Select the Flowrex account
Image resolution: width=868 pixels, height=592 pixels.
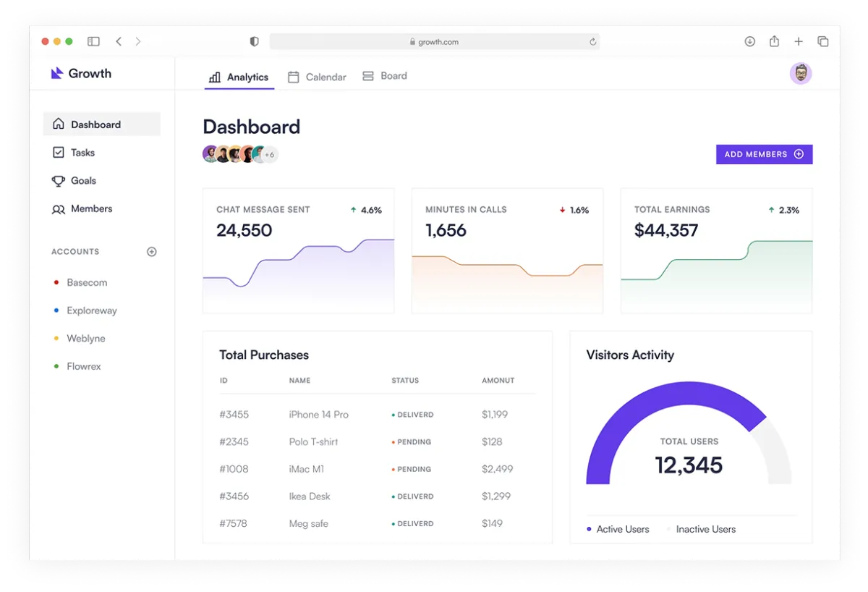pos(77,366)
